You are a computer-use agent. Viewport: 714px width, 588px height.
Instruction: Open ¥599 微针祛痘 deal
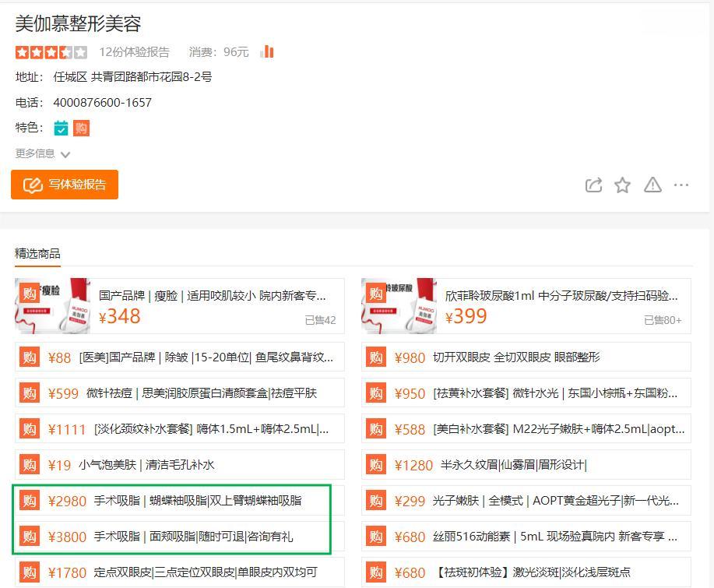coord(201,393)
